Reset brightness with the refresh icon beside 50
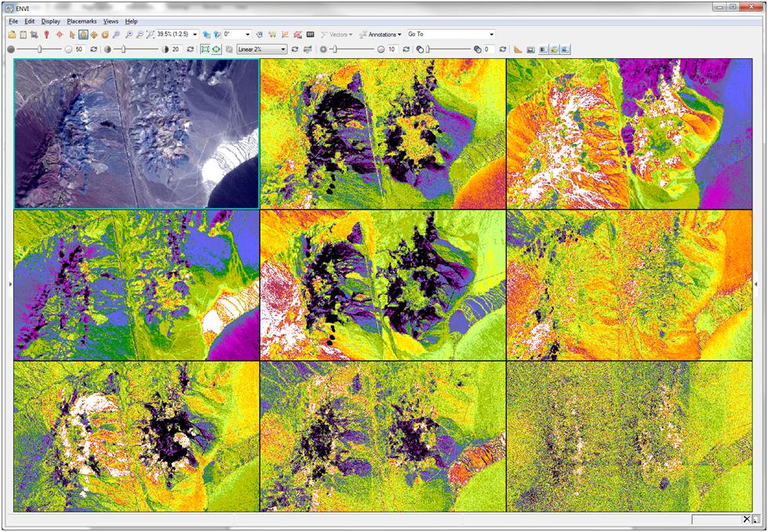768x532 pixels. pos(94,49)
